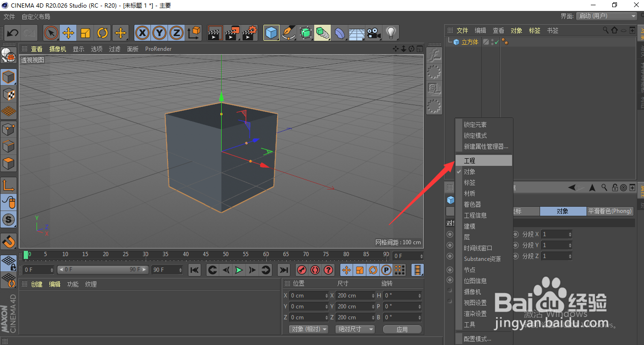
Task: Switch to Polygons mode
Action: point(9,163)
